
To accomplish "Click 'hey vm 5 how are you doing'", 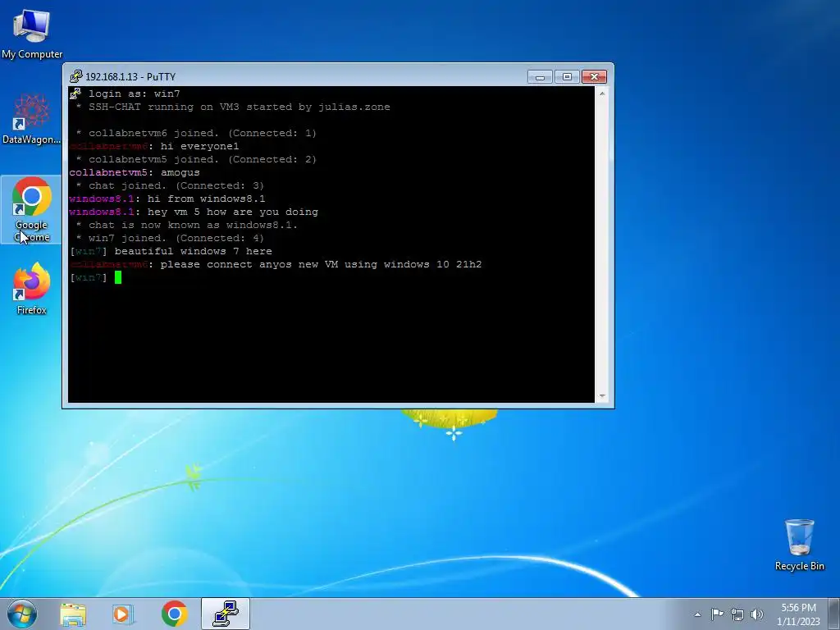I will pyautogui.click(x=232, y=212).
